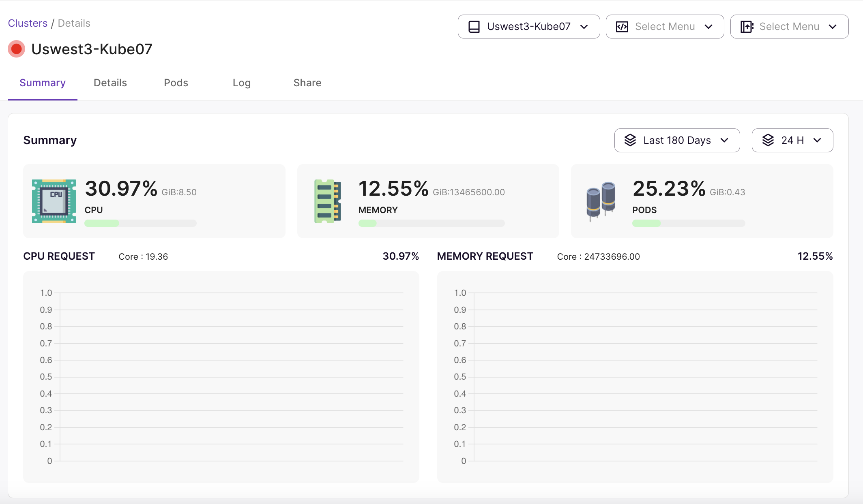Open the Share tab
The width and height of the screenshot is (863, 504).
click(x=307, y=83)
